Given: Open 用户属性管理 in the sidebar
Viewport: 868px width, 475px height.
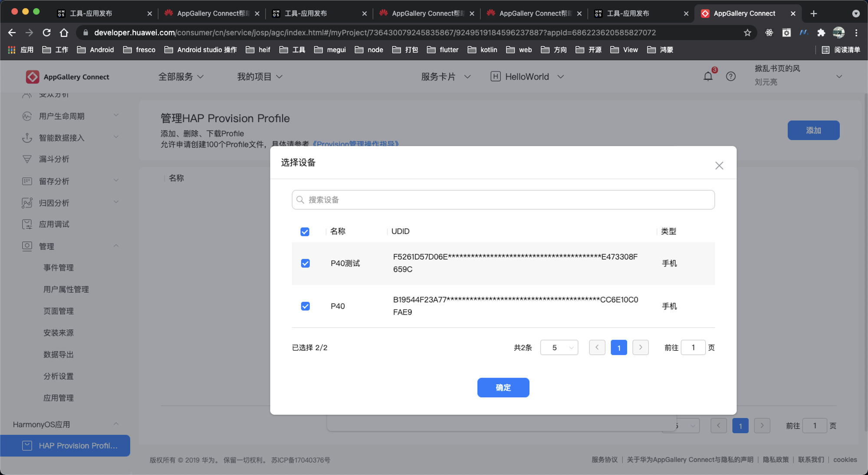Looking at the screenshot, I should [x=66, y=290].
